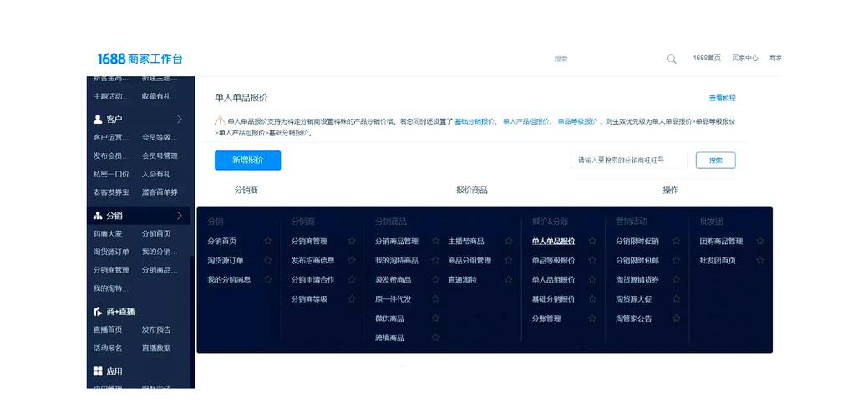
Task: Star the 分销首页 entry
Action: click(x=268, y=241)
